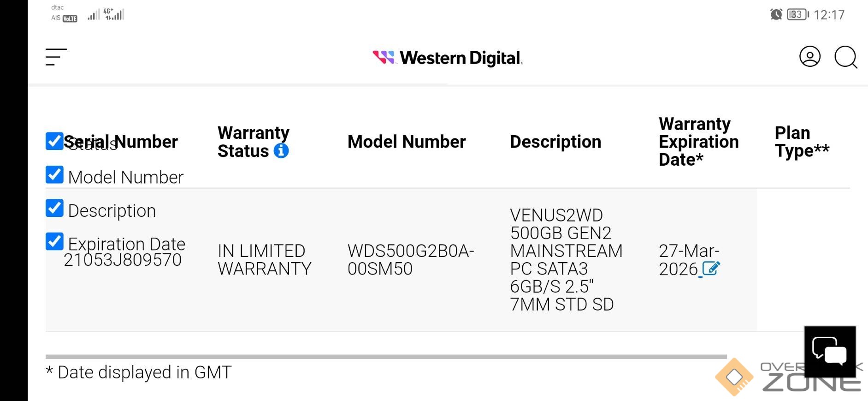Viewport: 868px width, 401px height.
Task: Edit the warranty expiration date
Action: 710,269
